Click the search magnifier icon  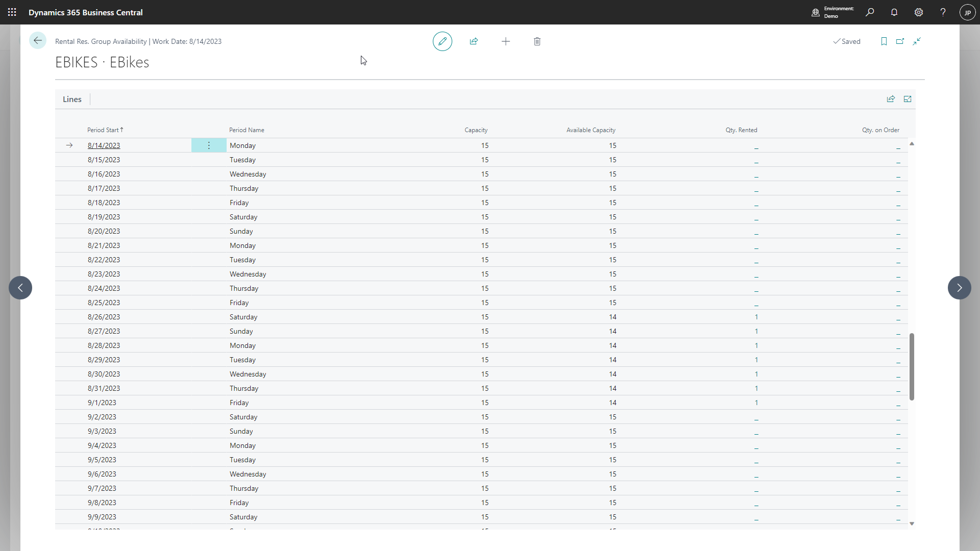pyautogui.click(x=870, y=12)
